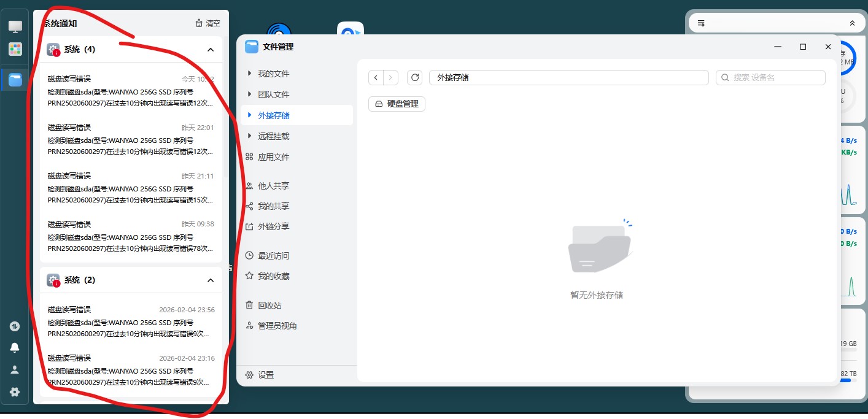The height and width of the screenshot is (419, 868).
Task: Collapse the widget panel double chevron
Action: [852, 23]
